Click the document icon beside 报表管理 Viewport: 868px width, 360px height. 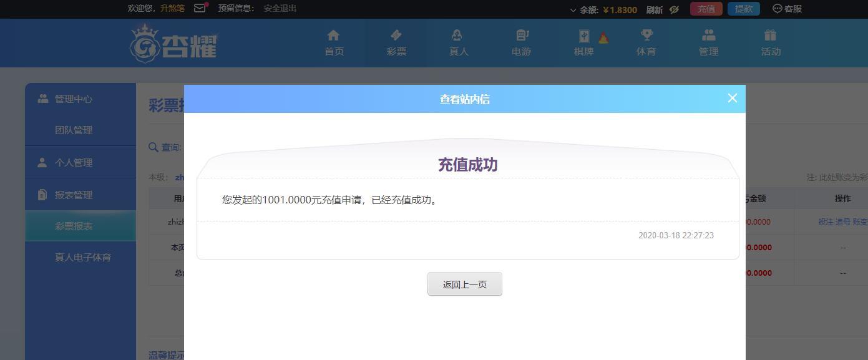click(x=42, y=195)
